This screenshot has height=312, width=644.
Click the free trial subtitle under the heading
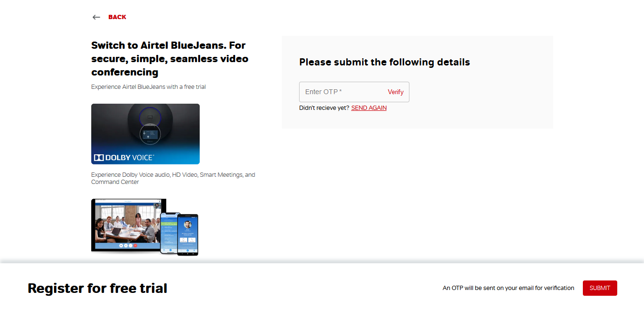(149, 87)
